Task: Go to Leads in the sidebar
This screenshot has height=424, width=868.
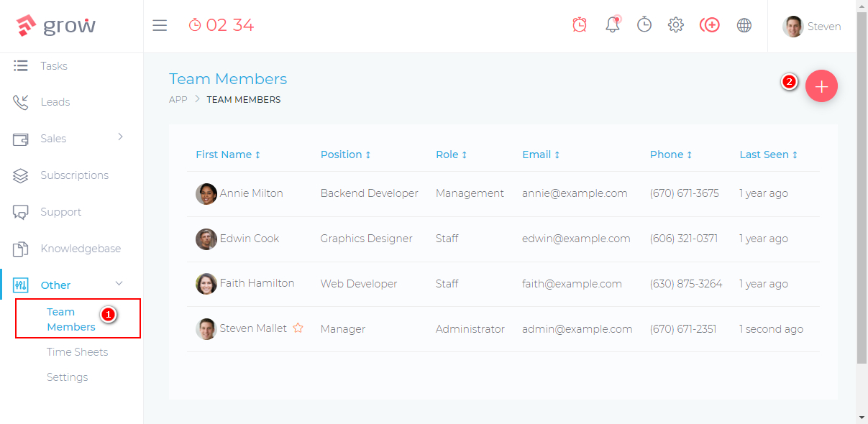Action: point(55,102)
